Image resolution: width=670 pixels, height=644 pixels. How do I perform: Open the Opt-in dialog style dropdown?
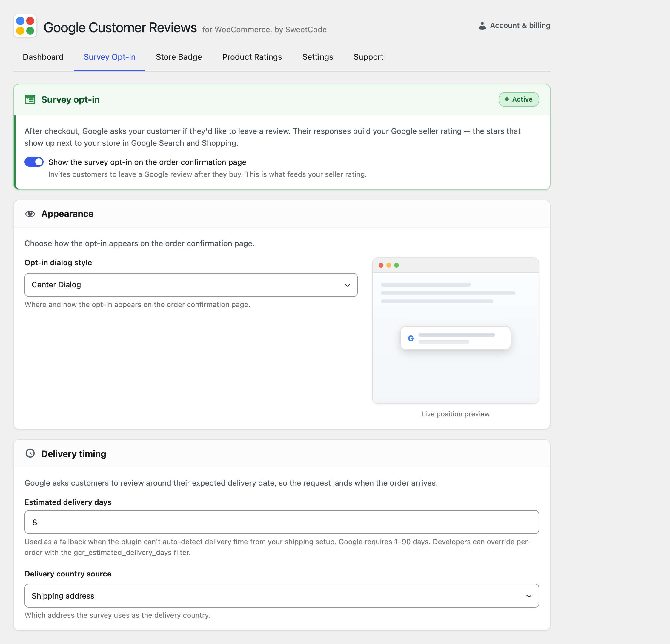click(x=191, y=285)
